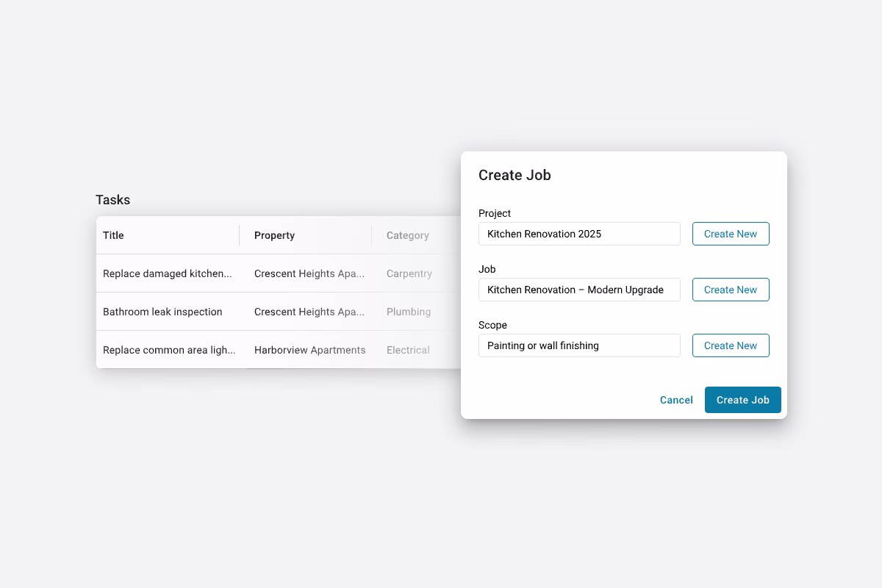Select the Plumbing category label
Screen dimensions: 882x588
(x=409, y=312)
